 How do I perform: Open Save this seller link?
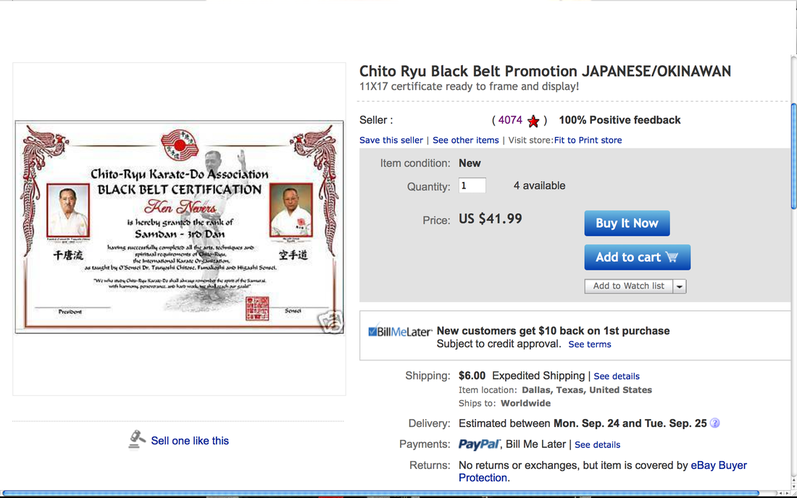391,140
